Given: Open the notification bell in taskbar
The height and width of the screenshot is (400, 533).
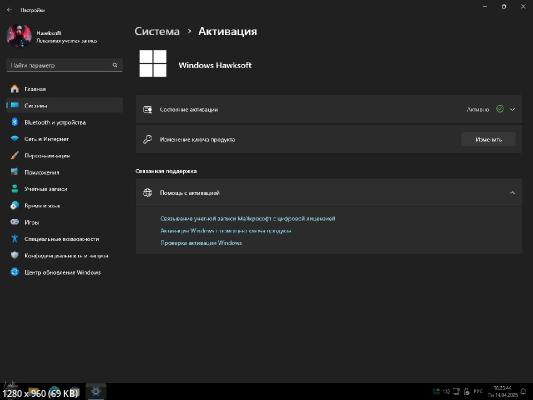Looking at the screenshot, I should pyautogui.click(x=523, y=392).
